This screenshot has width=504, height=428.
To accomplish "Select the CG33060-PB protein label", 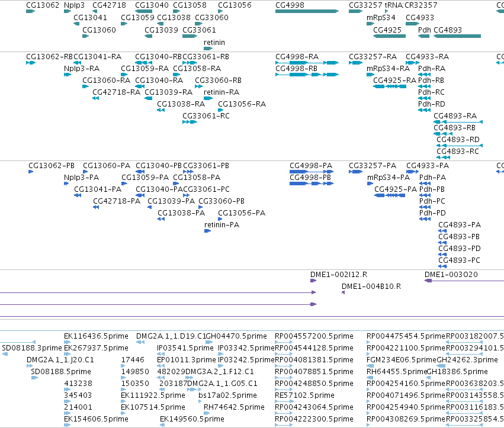I will (221, 201).
